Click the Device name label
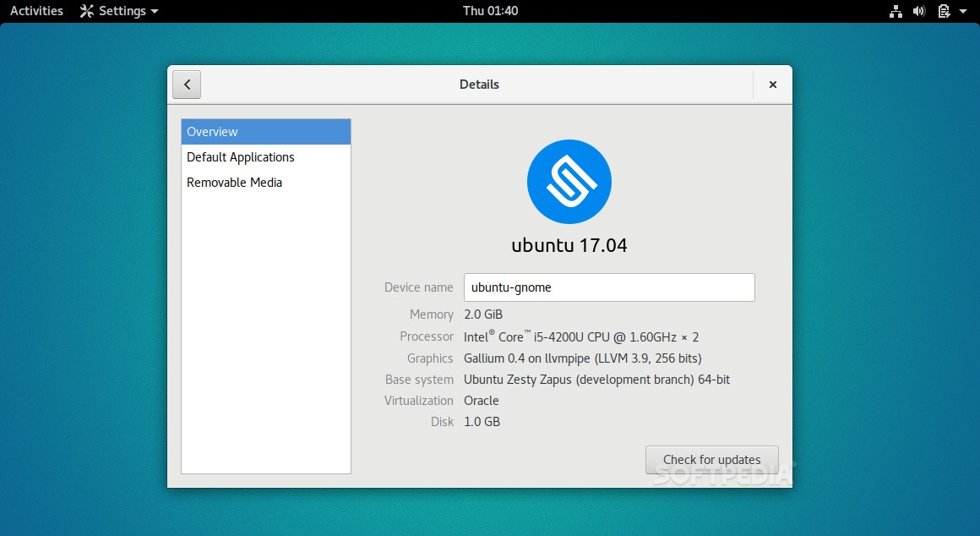 pos(419,287)
